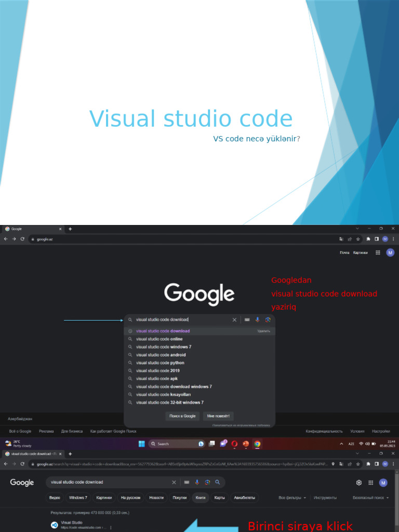The image size is (399, 532).
Task: Launch Opera from the taskbar
Action: click(234, 444)
